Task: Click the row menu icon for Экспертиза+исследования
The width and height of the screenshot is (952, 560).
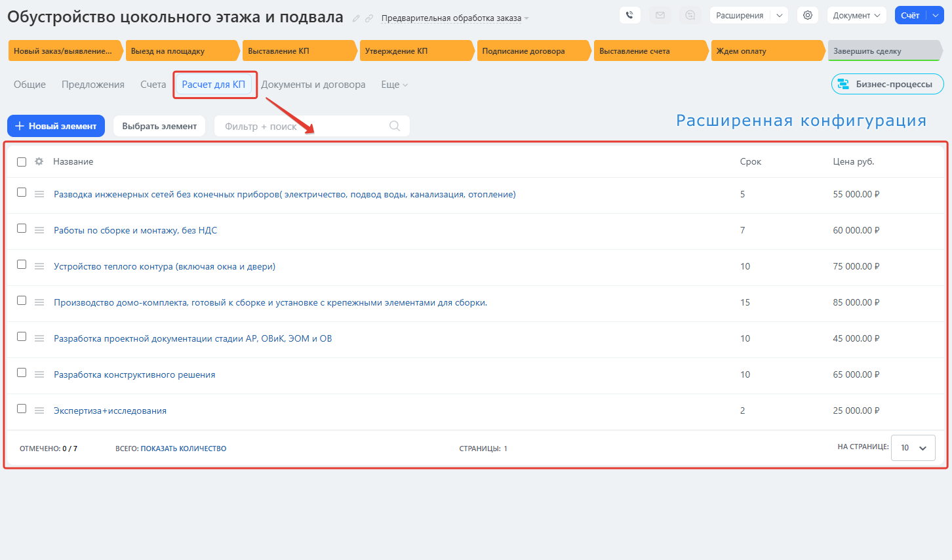Action: (39, 410)
